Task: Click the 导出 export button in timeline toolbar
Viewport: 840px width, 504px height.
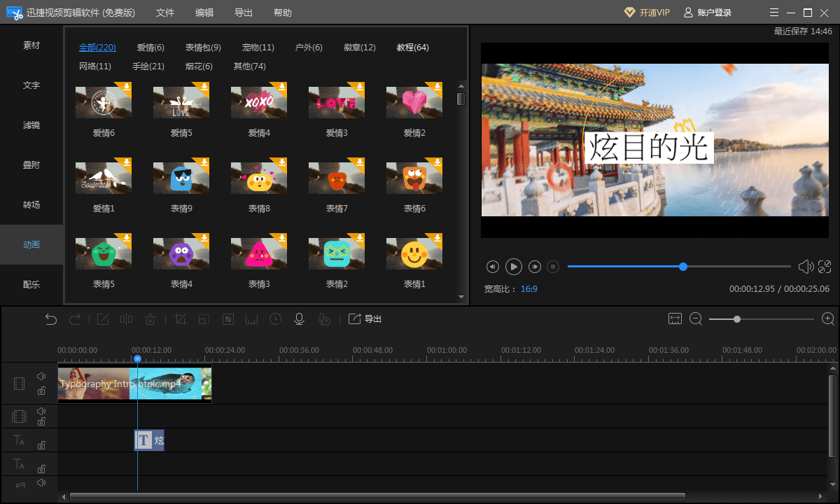Action: 365,319
